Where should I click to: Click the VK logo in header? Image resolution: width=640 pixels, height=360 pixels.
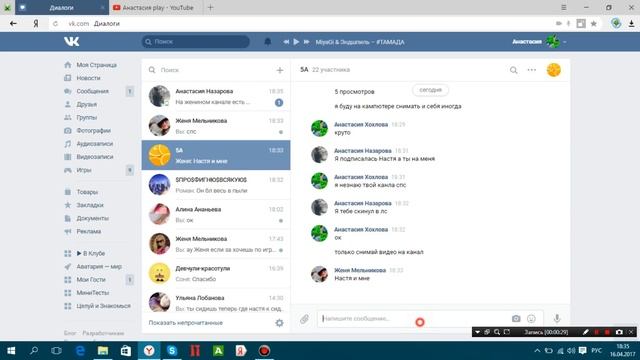coord(71,41)
